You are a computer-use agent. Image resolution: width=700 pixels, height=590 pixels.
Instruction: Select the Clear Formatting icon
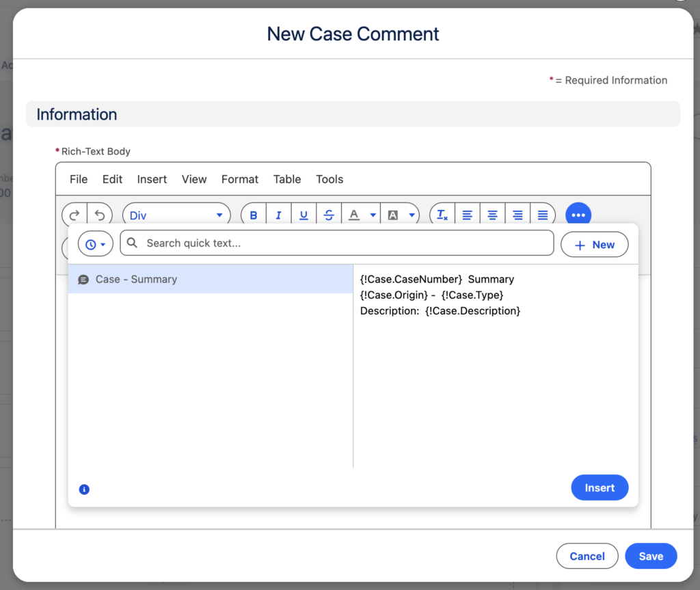[x=441, y=214]
